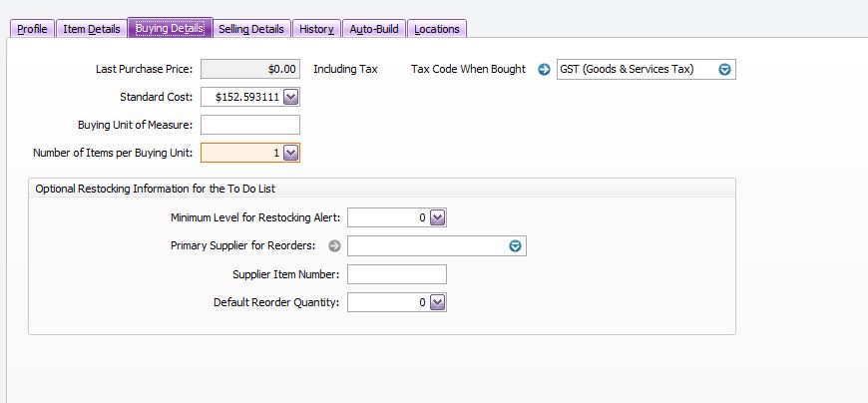This screenshot has height=403, width=868.
Task: Go to the Selling Details tab
Action: tap(250, 29)
